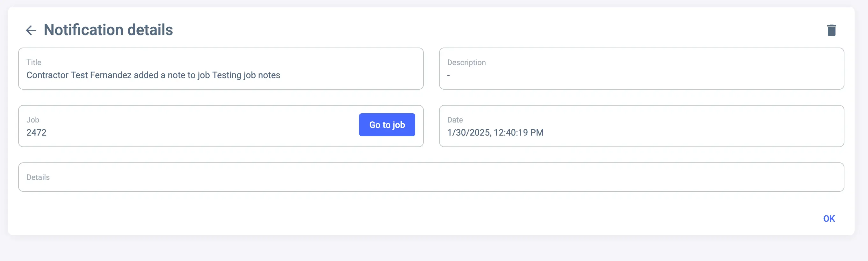Click the Details field box
This screenshot has height=261, width=868.
[430, 177]
